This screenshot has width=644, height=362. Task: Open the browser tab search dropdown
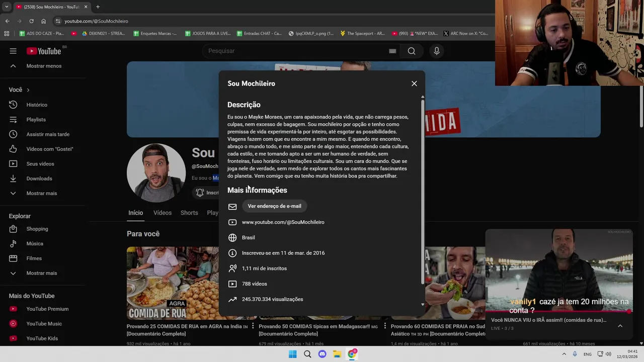pyautogui.click(x=7, y=7)
